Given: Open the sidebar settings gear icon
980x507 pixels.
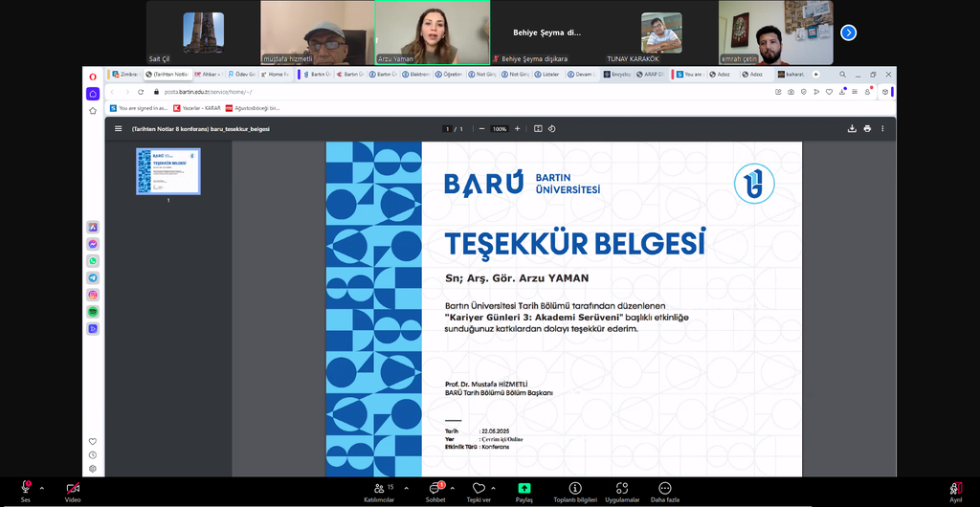Looking at the screenshot, I should 93,469.
